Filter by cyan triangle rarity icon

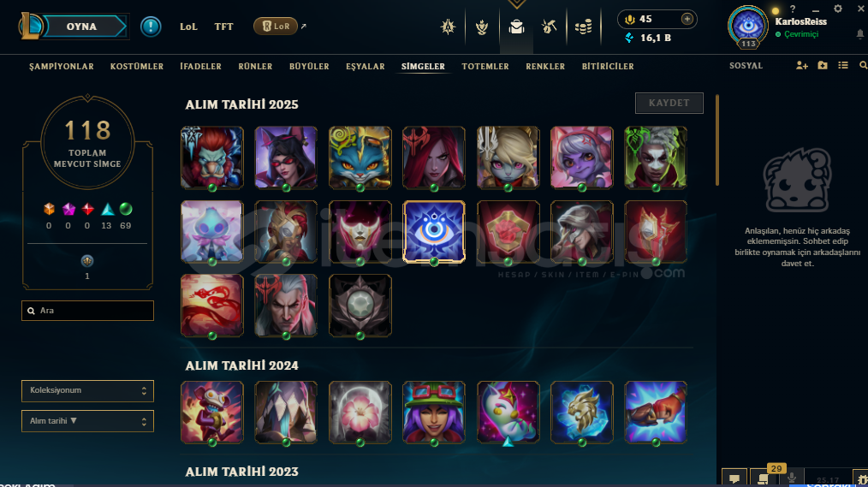tap(107, 209)
